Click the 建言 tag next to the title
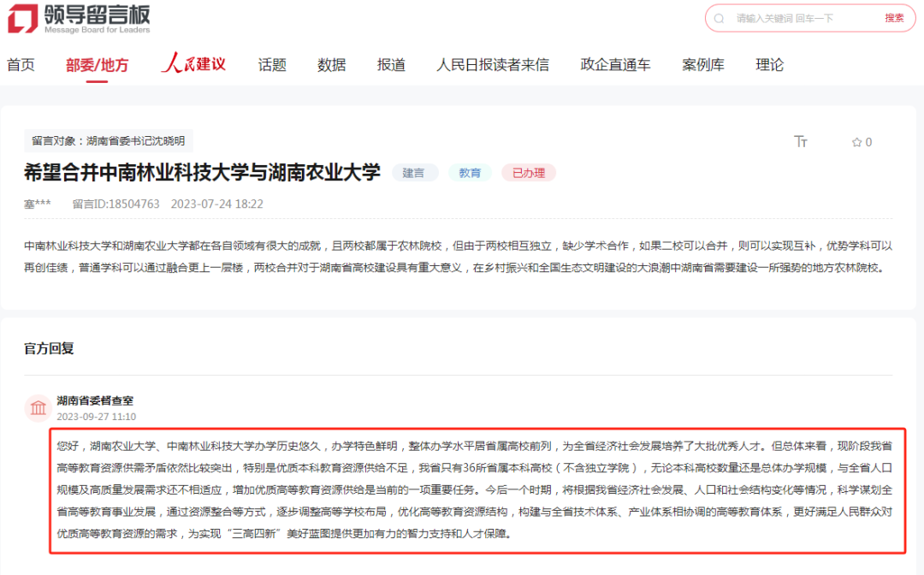Image resolution: width=924 pixels, height=575 pixels. (x=415, y=172)
